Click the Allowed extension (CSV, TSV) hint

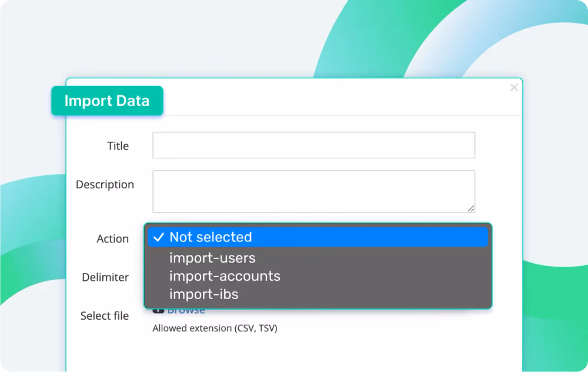(x=215, y=328)
